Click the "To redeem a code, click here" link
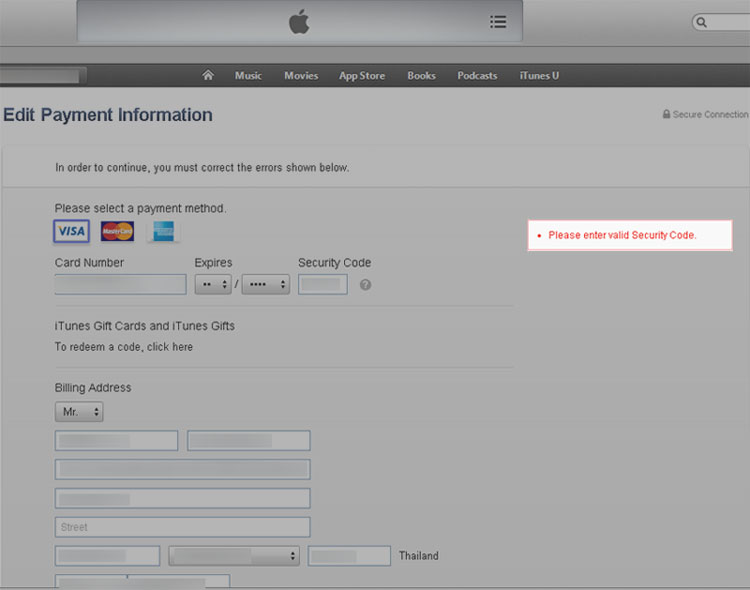The width and height of the screenshot is (750, 590). 124,347
